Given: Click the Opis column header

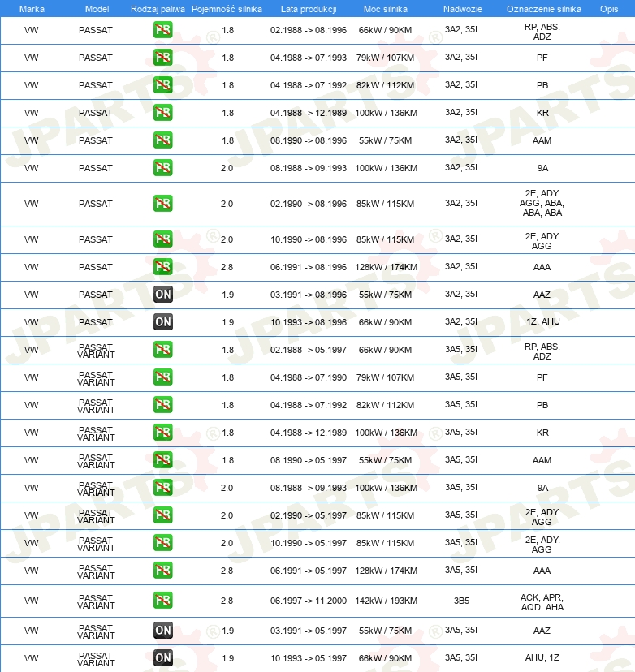Looking at the screenshot, I should [x=609, y=9].
